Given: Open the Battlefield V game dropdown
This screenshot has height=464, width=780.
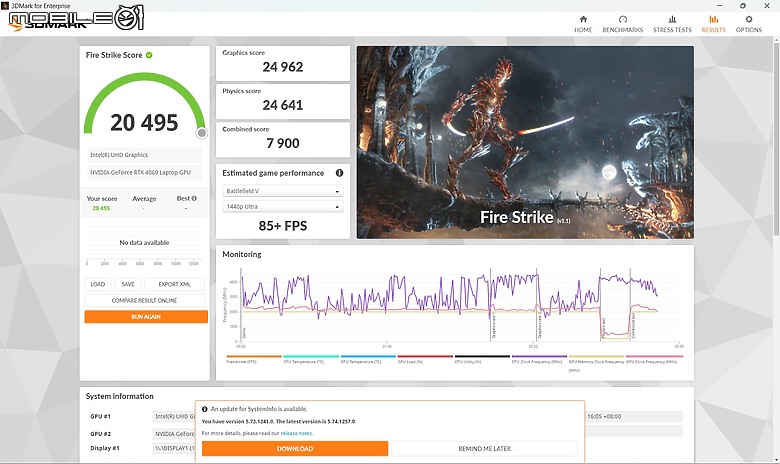Looking at the screenshot, I should click(283, 191).
